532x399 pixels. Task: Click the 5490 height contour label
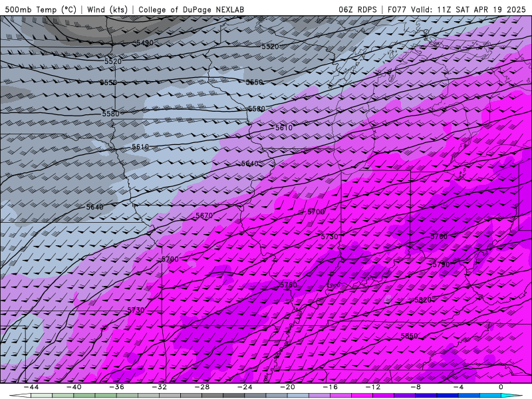coord(145,43)
